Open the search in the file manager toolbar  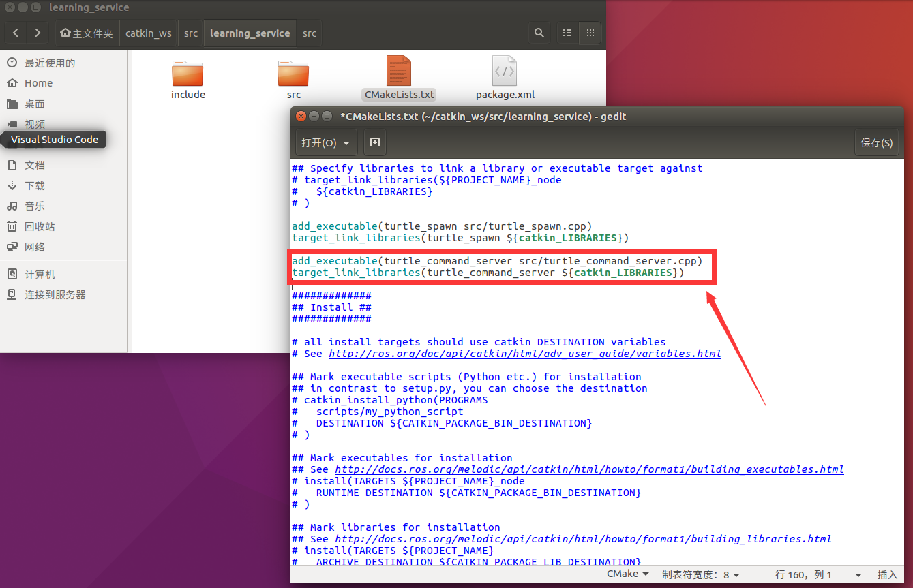539,32
